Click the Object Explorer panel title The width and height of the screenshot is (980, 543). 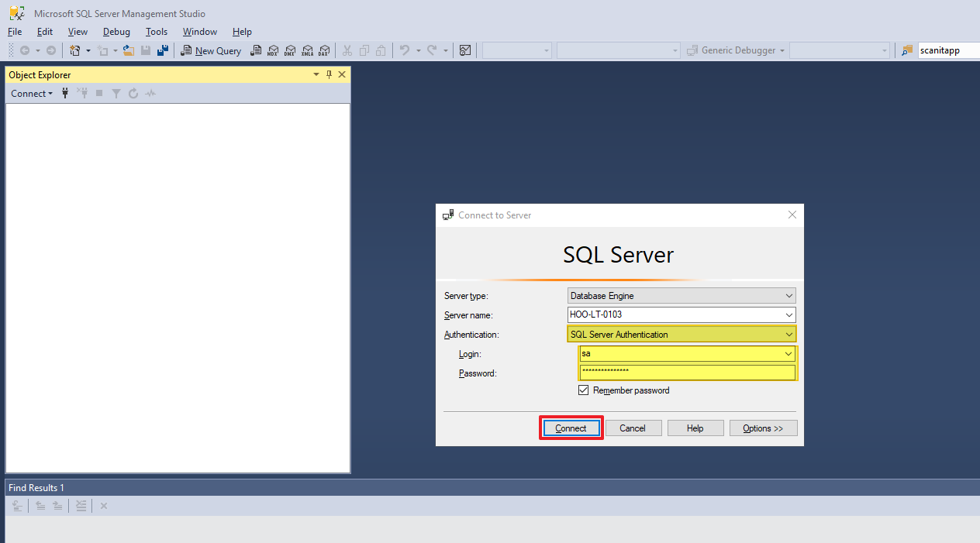pyautogui.click(x=40, y=75)
